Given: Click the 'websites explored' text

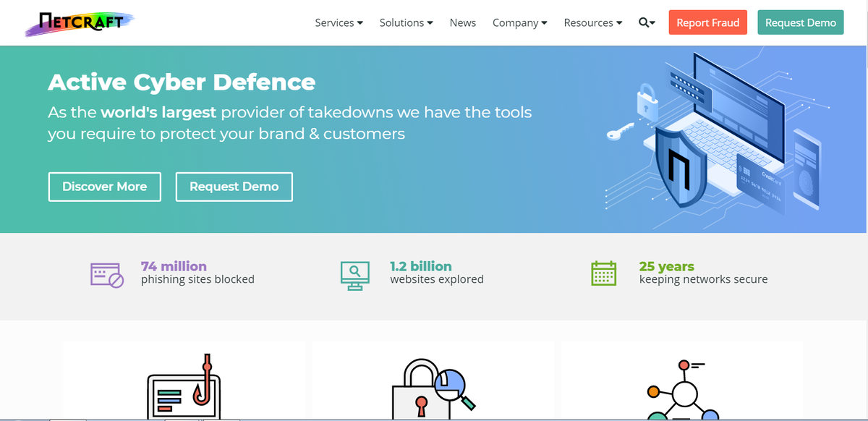Looking at the screenshot, I should [x=437, y=279].
